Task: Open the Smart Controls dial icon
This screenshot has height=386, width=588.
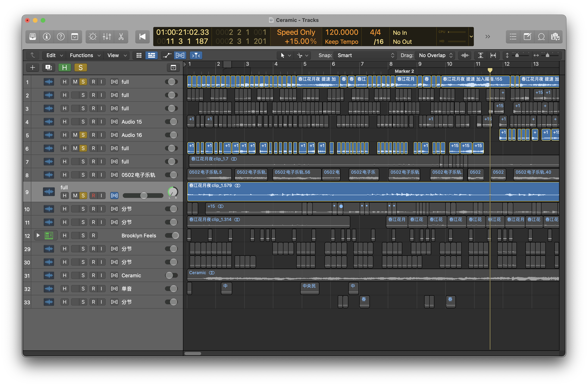Action: (x=93, y=37)
